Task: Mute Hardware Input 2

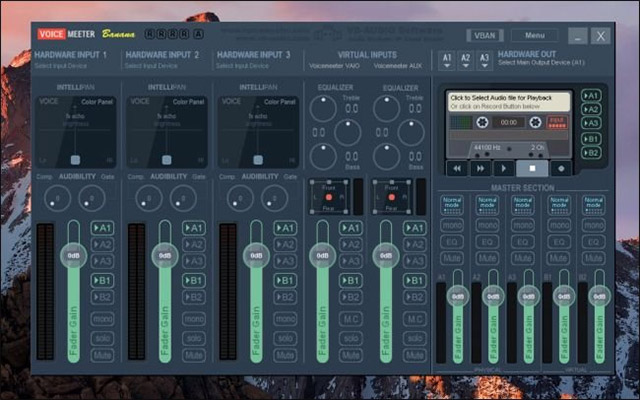Action: [194, 355]
